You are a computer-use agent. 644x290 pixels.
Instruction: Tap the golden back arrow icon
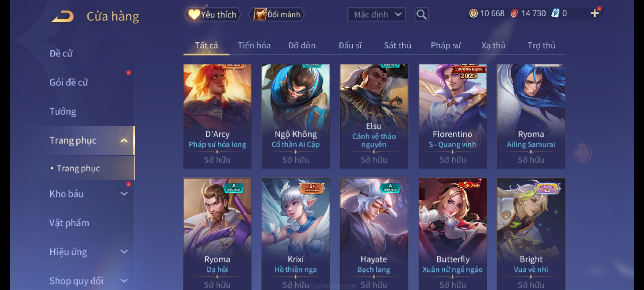pos(63,16)
